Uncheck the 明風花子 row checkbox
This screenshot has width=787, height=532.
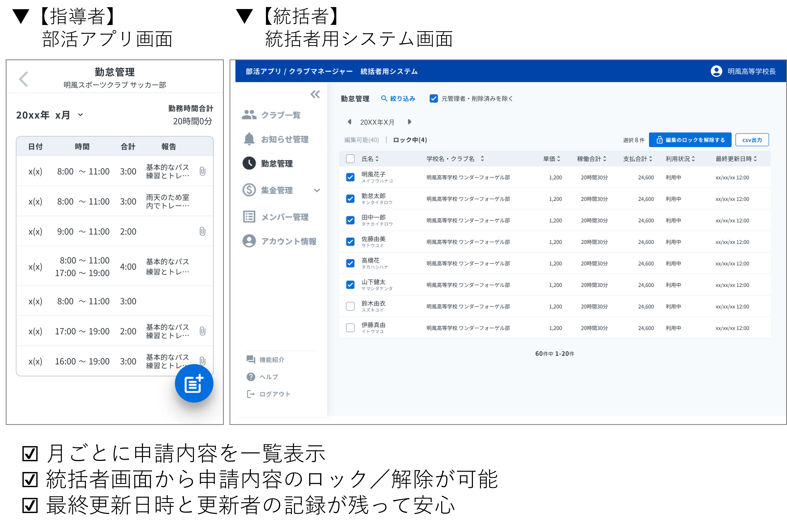click(x=350, y=177)
